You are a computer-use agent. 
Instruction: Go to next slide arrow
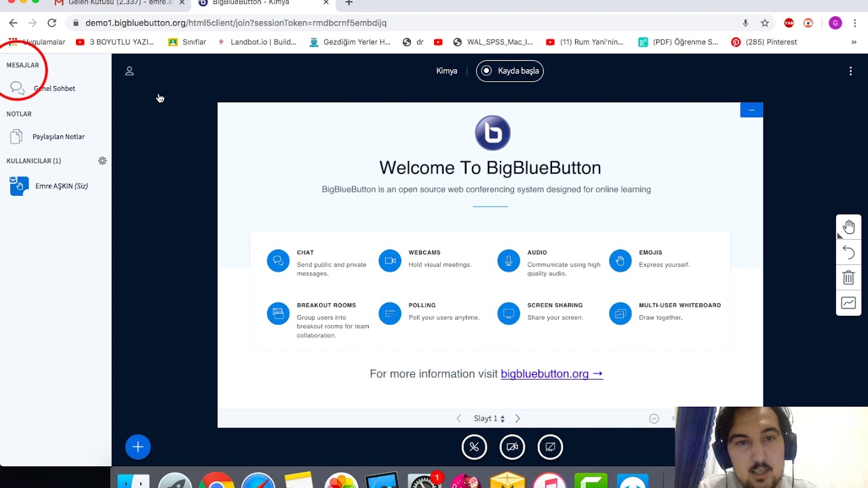(x=517, y=419)
